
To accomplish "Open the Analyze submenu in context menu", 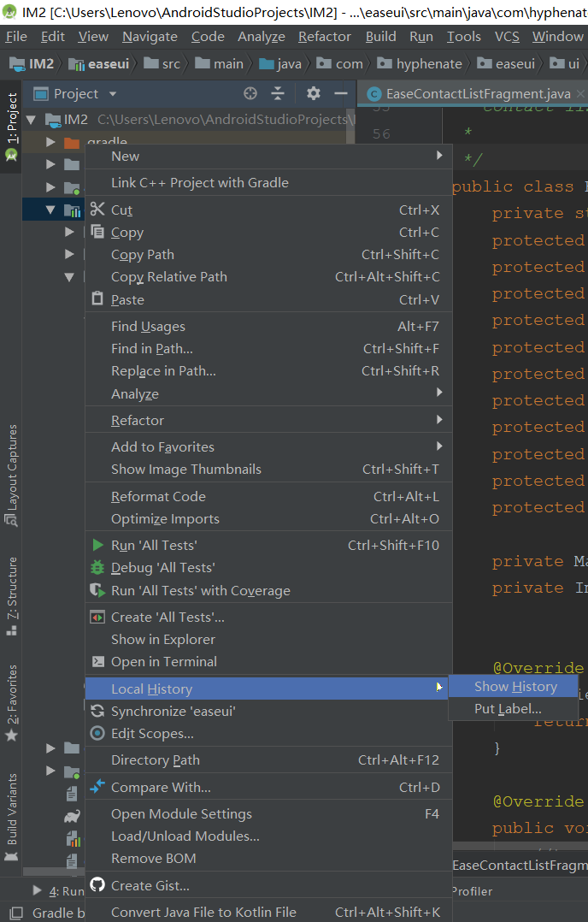I will pos(269,393).
